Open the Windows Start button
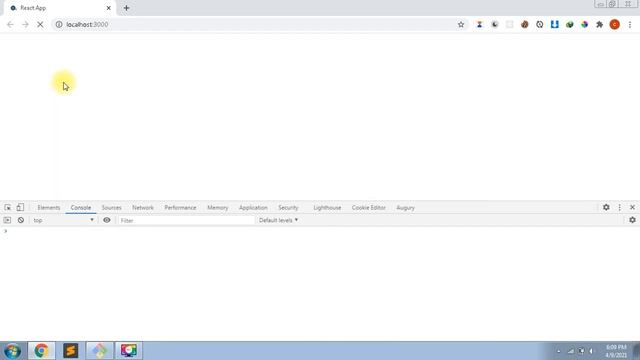Screen dimensions: 640x360 [12, 351]
